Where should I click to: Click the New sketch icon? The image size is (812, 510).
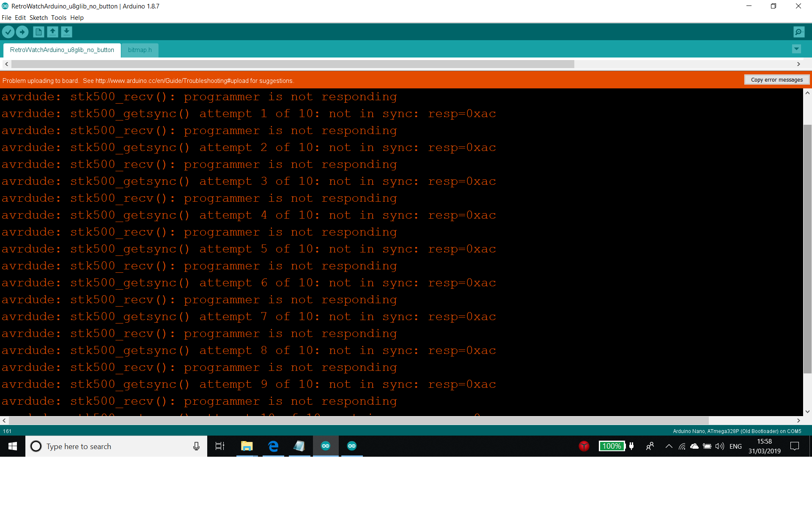[x=38, y=32]
